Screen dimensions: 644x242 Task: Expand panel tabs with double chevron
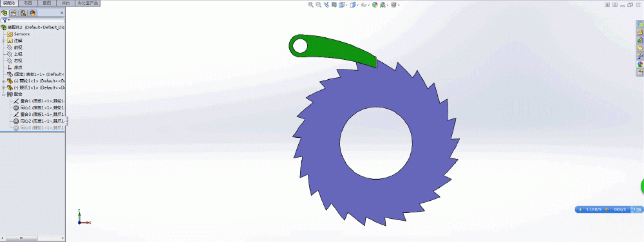[62, 13]
